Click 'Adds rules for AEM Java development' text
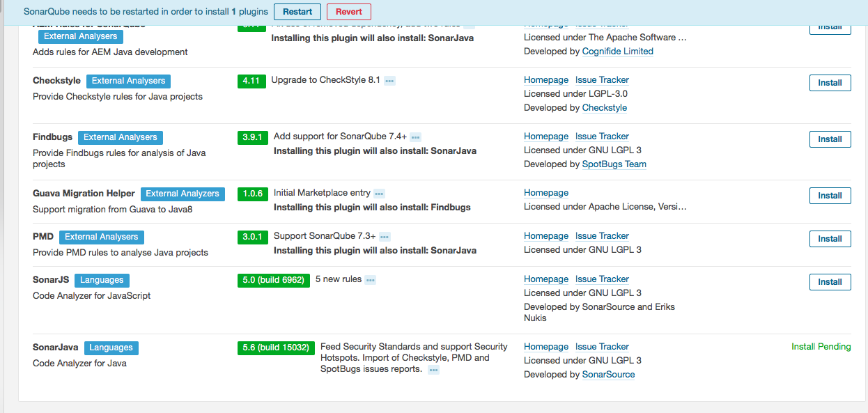Screen dimensions: 868x413 [110, 52]
